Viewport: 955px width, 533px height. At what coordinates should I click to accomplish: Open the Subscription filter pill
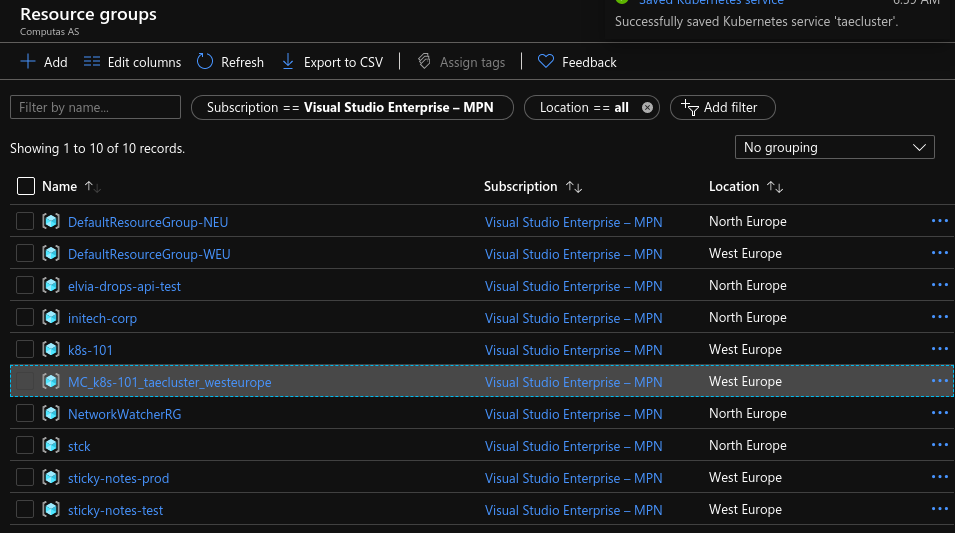coord(352,108)
